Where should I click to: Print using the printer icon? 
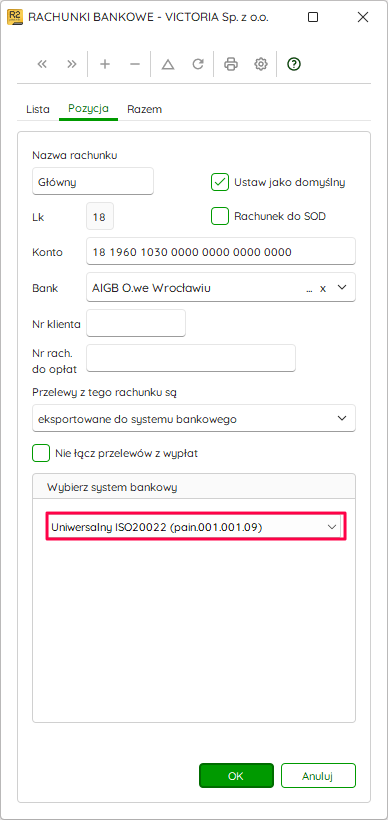[231, 64]
